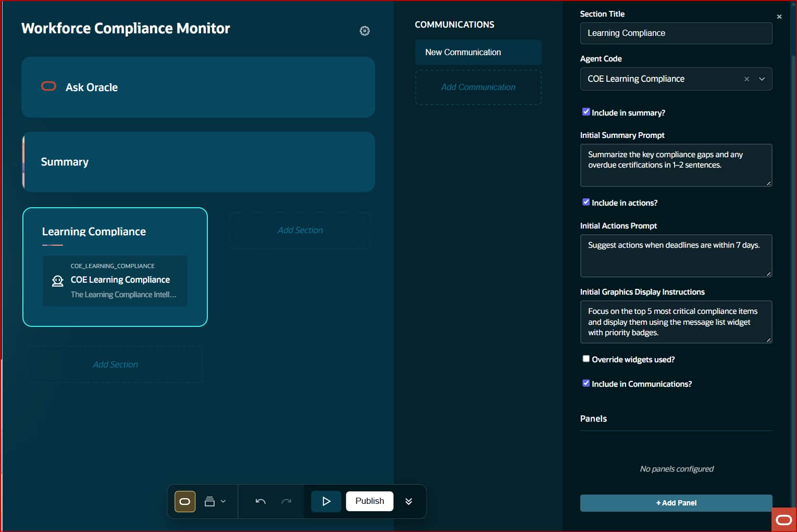This screenshot has height=532, width=797.
Task: Click into the Initial Actions Prompt box
Action: tap(676, 256)
